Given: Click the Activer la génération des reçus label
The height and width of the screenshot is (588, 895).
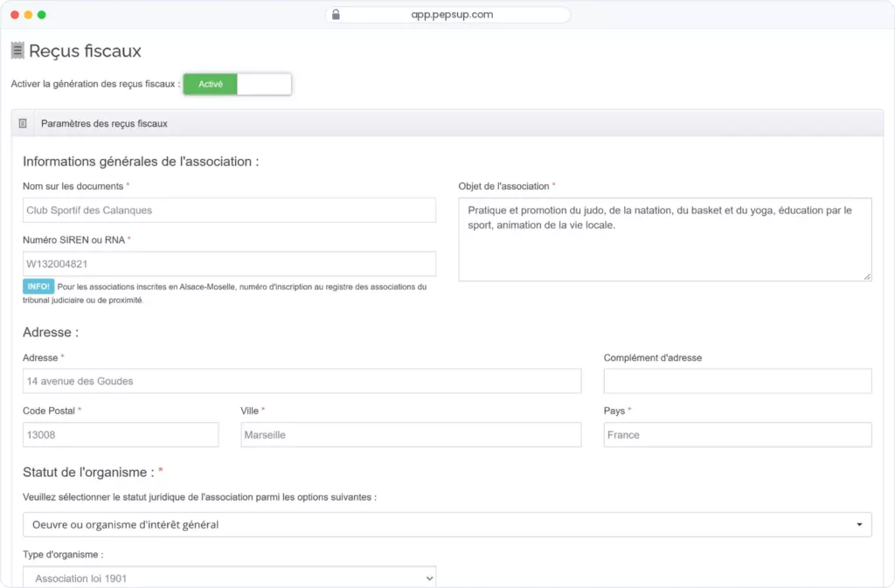Looking at the screenshot, I should pos(95,84).
